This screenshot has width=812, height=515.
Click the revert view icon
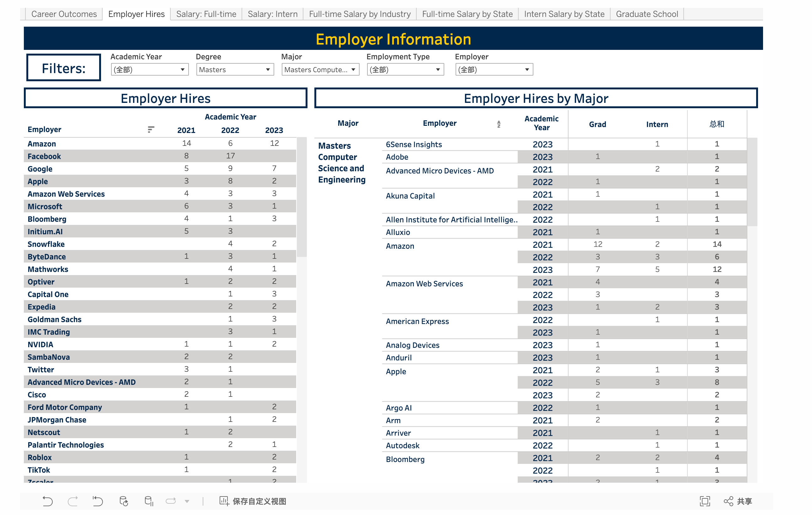click(98, 501)
